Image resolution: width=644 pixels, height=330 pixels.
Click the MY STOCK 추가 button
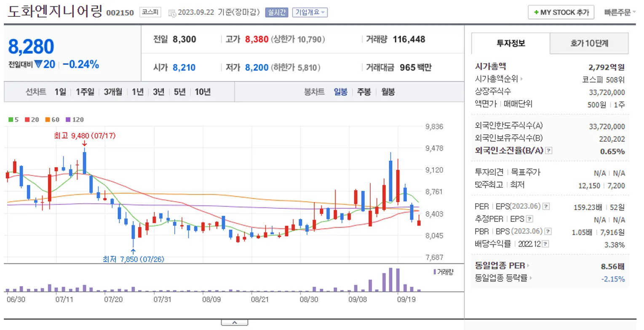561,13
